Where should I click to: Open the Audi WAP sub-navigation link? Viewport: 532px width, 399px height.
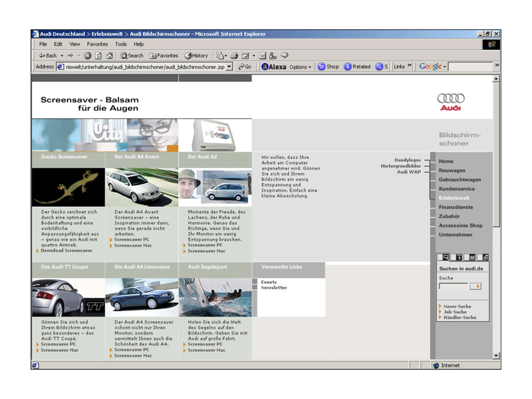tap(409, 172)
